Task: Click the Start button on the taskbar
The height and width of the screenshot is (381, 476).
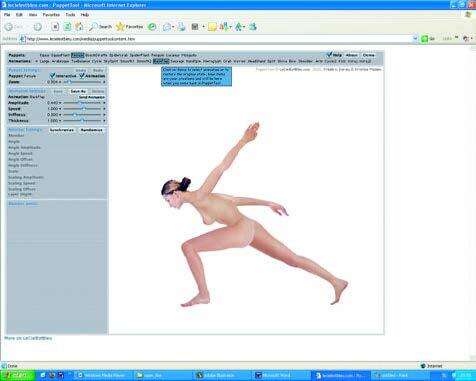Action: pyautogui.click(x=17, y=375)
